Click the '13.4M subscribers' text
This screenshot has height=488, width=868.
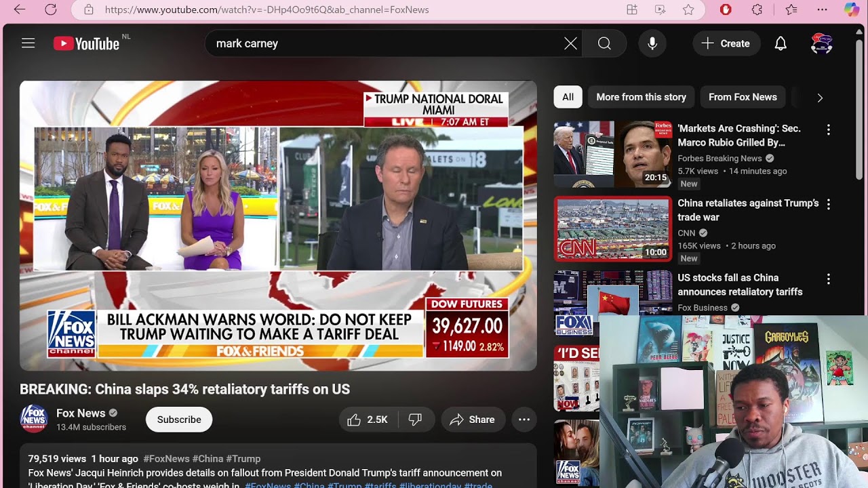click(x=91, y=427)
